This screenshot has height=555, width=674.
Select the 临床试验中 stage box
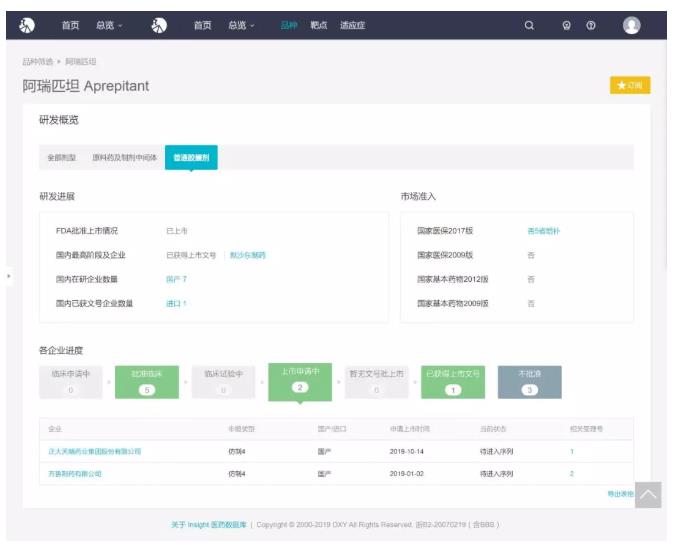click(x=224, y=382)
